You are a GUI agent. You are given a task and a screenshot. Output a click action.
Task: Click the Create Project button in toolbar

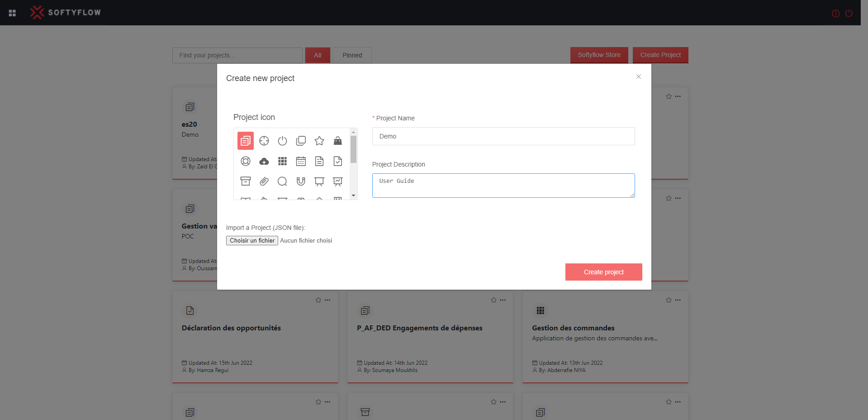click(x=660, y=55)
